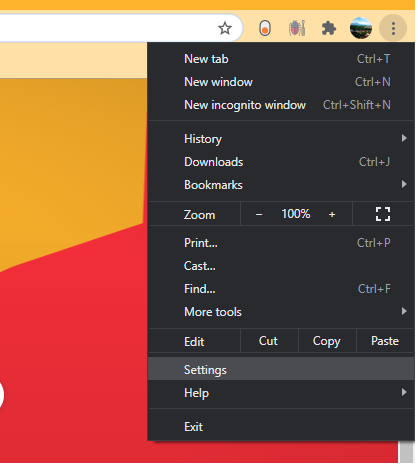Image resolution: width=418 pixels, height=465 pixels.
Task: Open the Extensions puzzle piece icon
Action: pyautogui.click(x=330, y=28)
